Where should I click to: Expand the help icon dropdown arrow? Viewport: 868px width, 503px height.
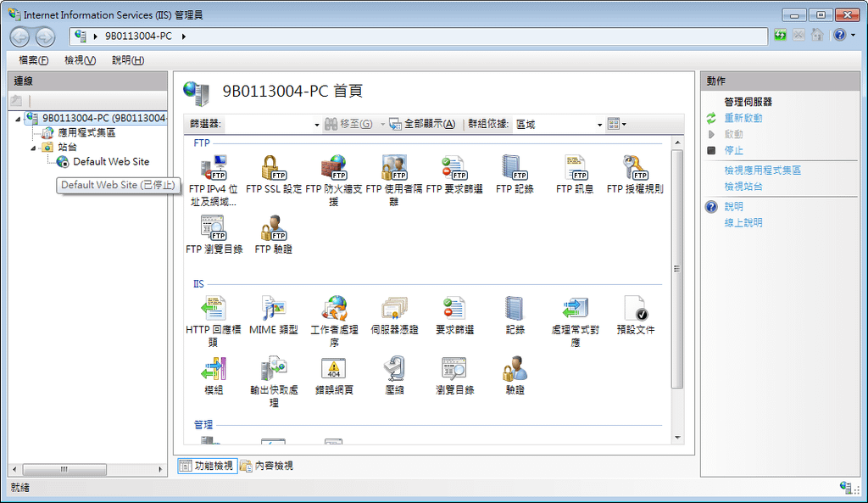(854, 35)
